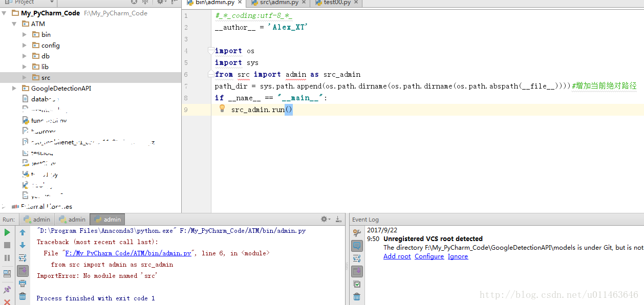Expand the lib folder arrow
Screen dimensions: 644x305
pyautogui.click(x=24, y=67)
